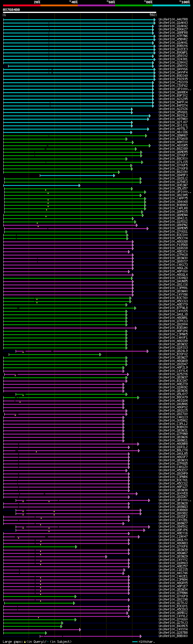Open hit UniRef100_A4UTR8
193x644 pixels.
click(173, 20)
